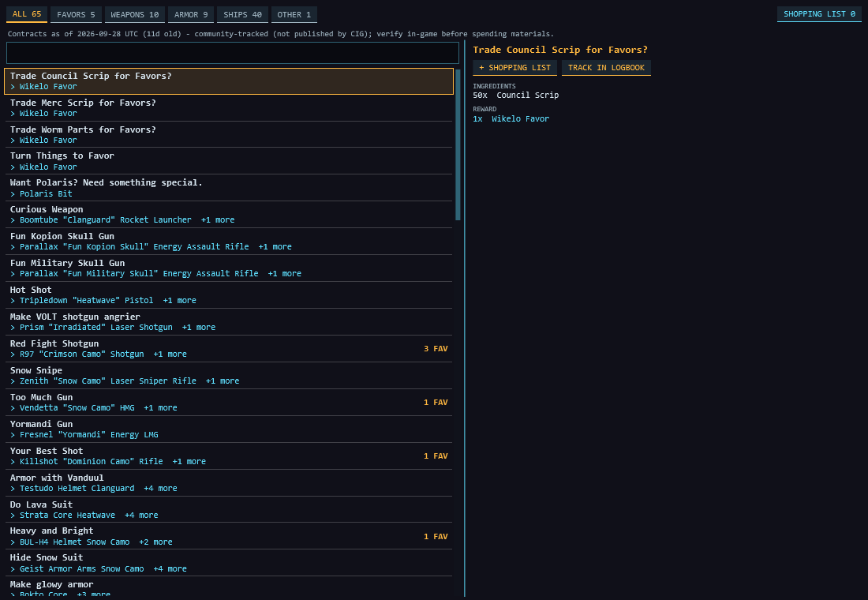The image size is (868, 600).
Task: Choose the Fun Kopion Skull Gun contract
Action: [229, 242]
